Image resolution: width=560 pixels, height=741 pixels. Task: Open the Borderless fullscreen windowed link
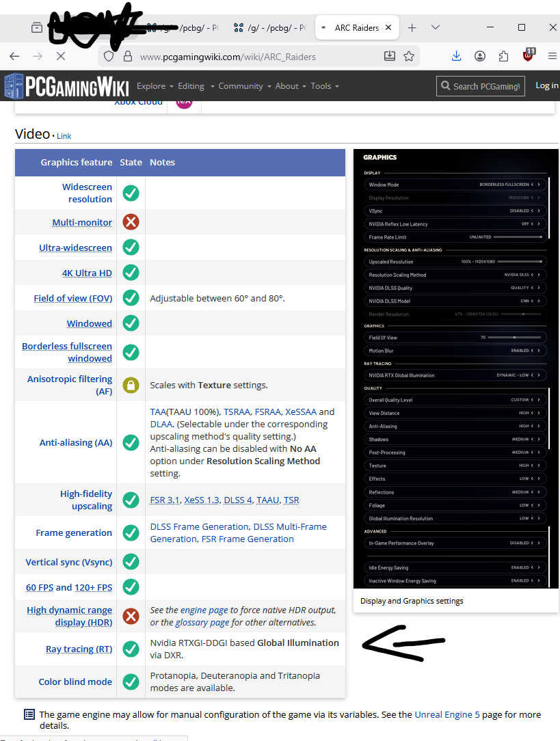[x=67, y=352]
